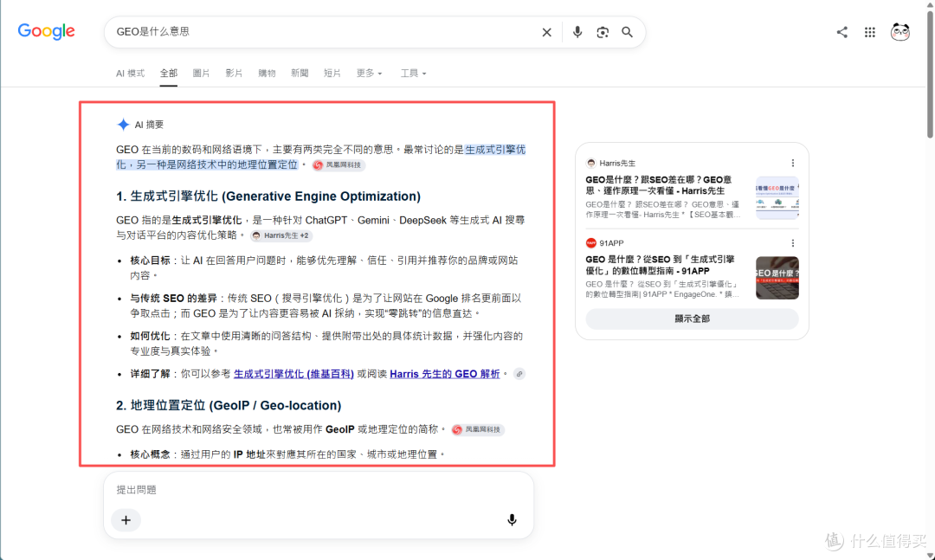Select the 全部 tab
The width and height of the screenshot is (935, 560).
tap(168, 74)
